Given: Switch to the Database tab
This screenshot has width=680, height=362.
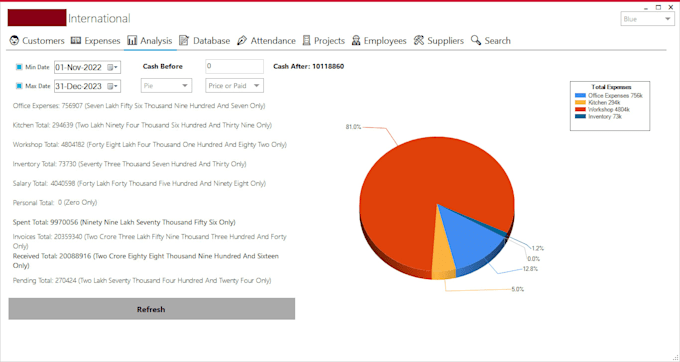Looking at the screenshot, I should [205, 41].
